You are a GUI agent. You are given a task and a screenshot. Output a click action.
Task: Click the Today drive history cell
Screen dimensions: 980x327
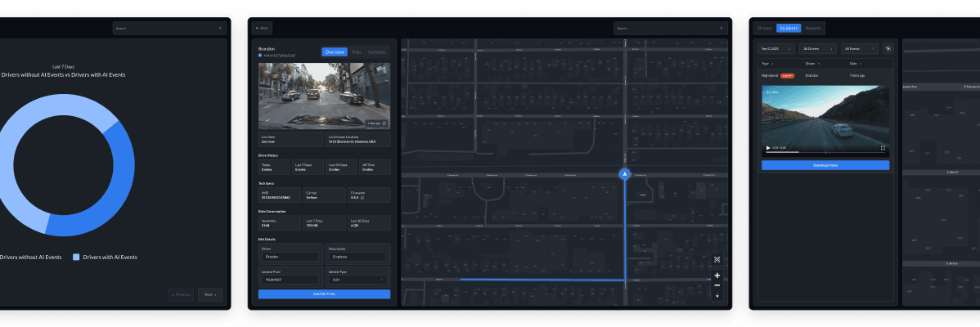[x=274, y=168]
